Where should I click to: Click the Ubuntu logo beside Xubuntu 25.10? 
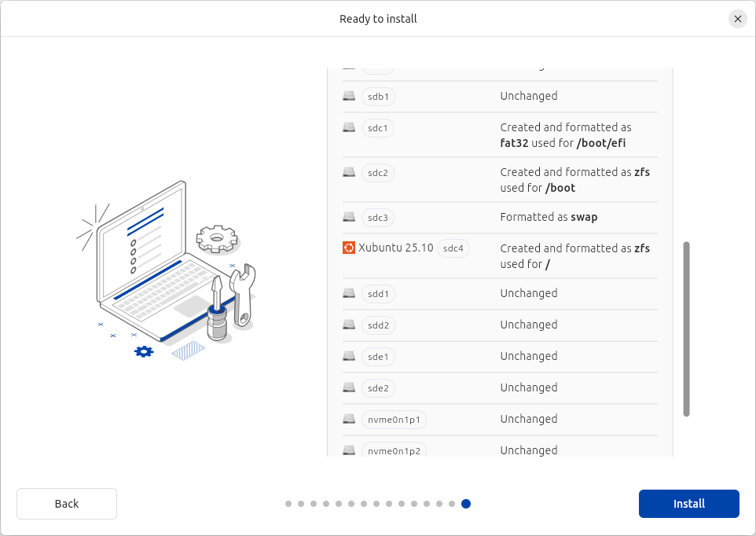349,248
